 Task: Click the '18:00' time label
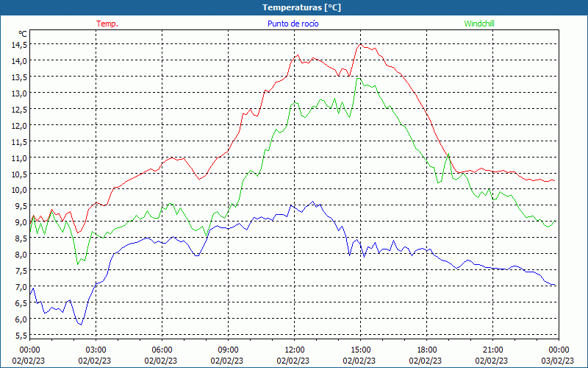[427, 350]
